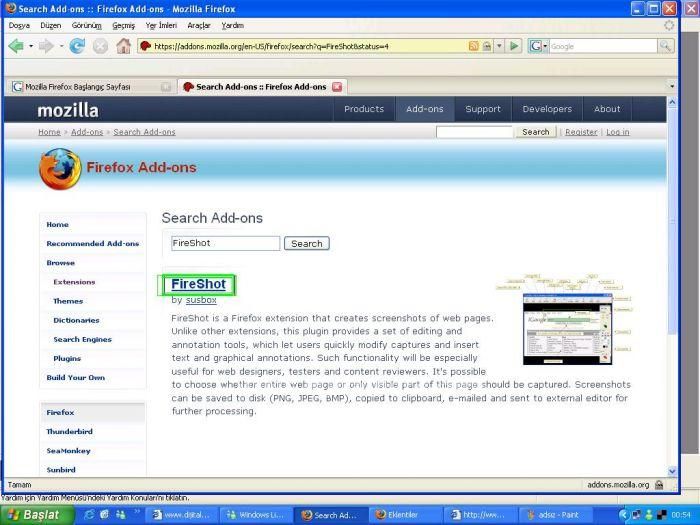Open the Back button history dropdown

[x=31, y=46]
